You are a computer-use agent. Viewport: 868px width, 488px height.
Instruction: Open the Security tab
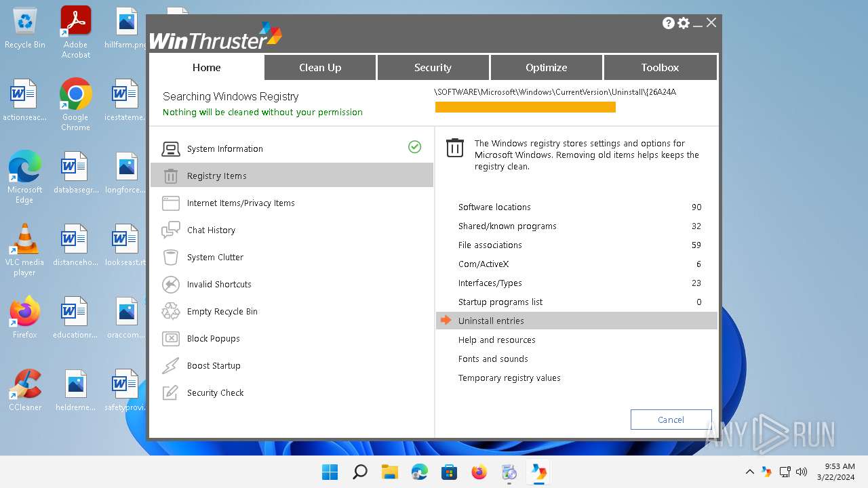pos(433,68)
